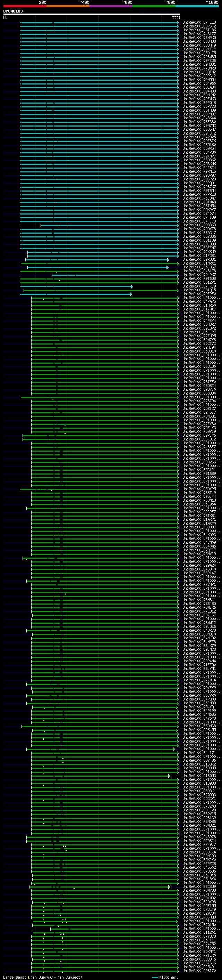Open hit UniRef100_P25491

pyautogui.click(x=199, y=967)
